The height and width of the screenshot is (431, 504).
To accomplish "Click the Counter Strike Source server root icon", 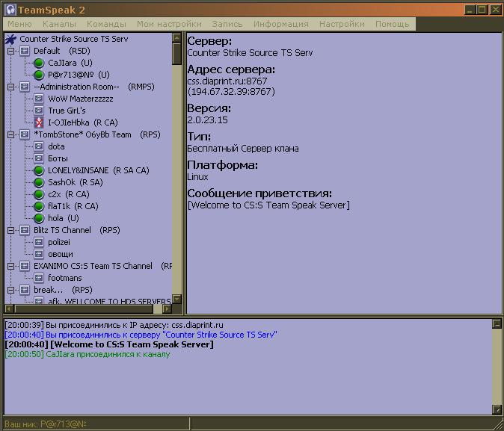I will coord(10,39).
